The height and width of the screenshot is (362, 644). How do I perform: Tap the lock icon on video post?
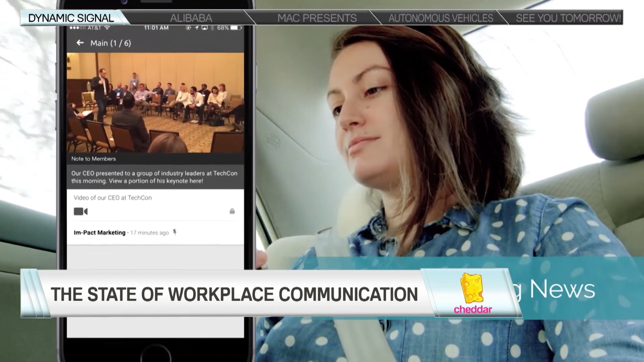tap(232, 211)
